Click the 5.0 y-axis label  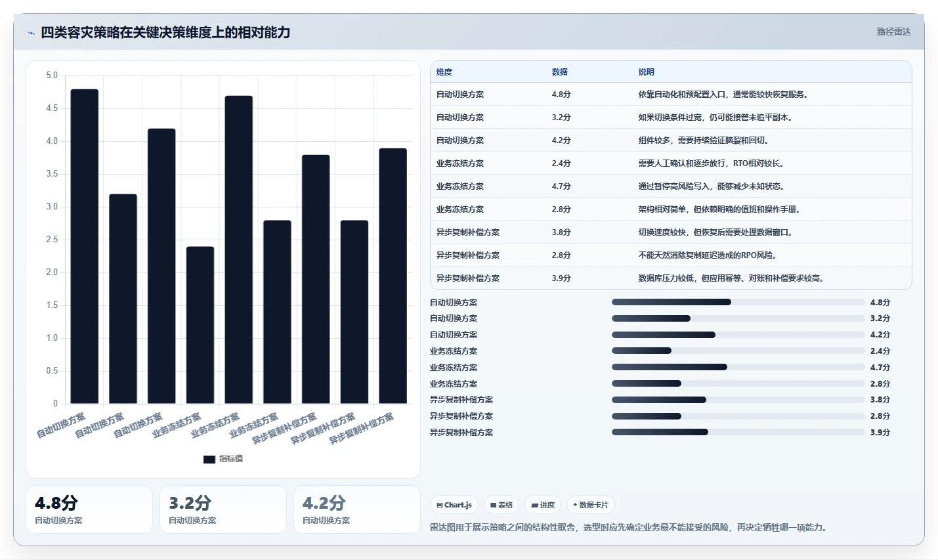click(52, 75)
